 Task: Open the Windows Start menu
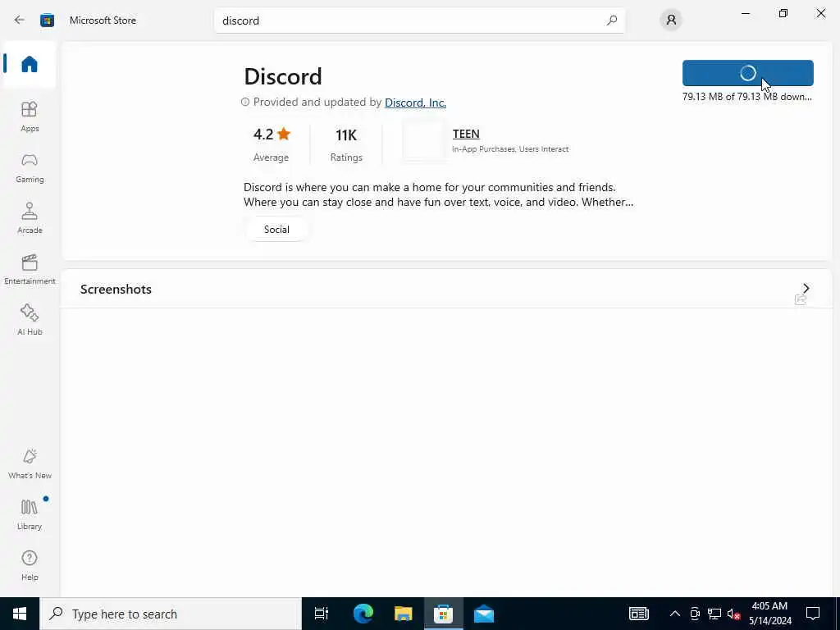20,614
